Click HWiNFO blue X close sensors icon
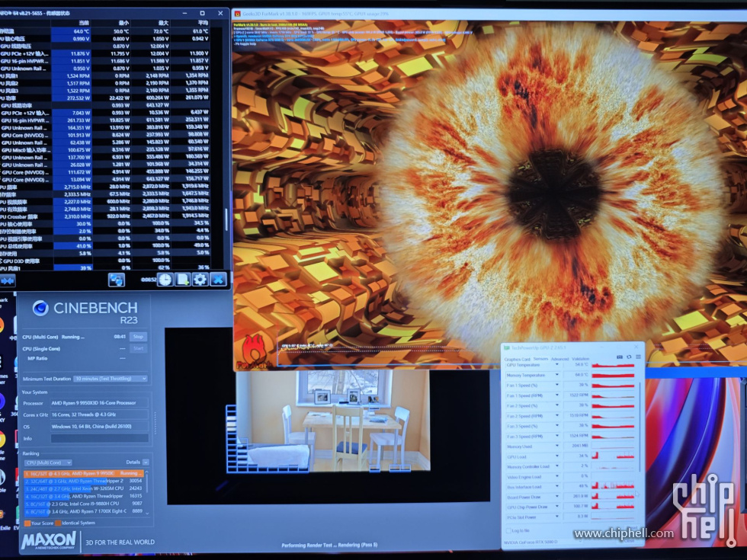The image size is (747, 560). 218,280
